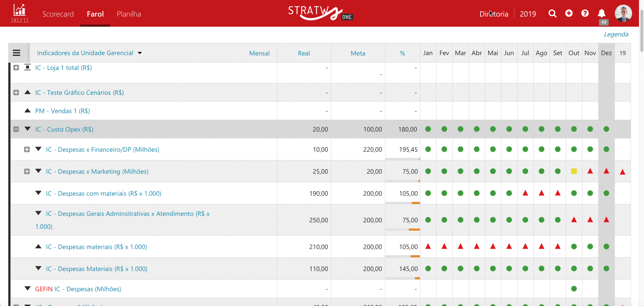Click the Mensal period link
The image size is (644, 306).
click(x=259, y=53)
